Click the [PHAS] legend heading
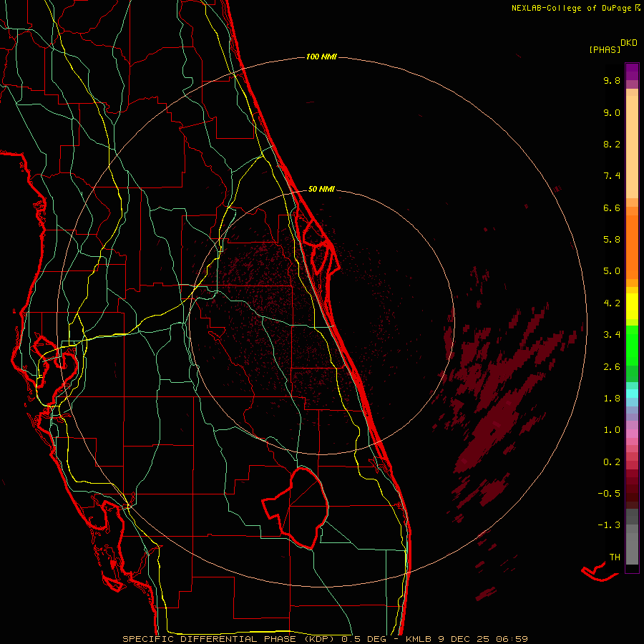This screenshot has height=644, width=644. (605, 49)
